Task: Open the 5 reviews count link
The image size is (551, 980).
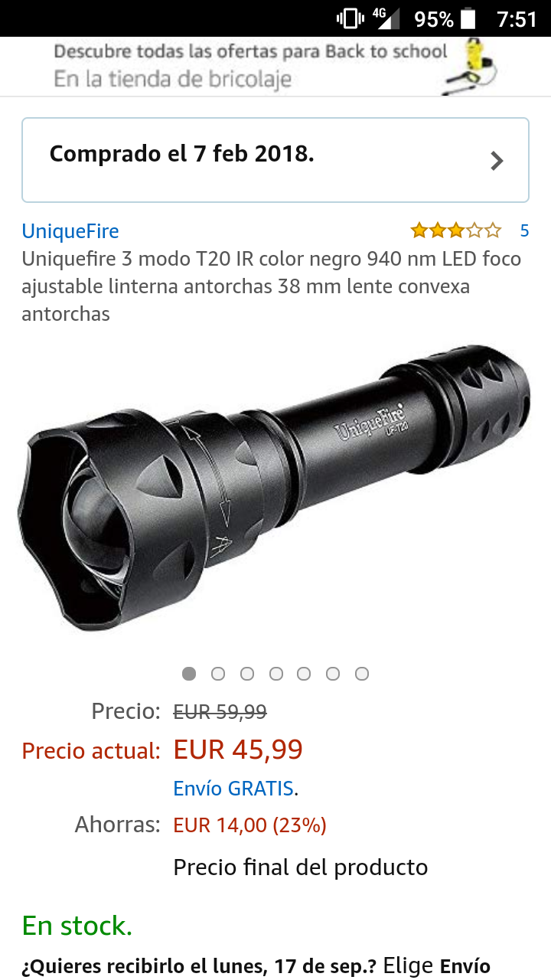Action: click(524, 230)
